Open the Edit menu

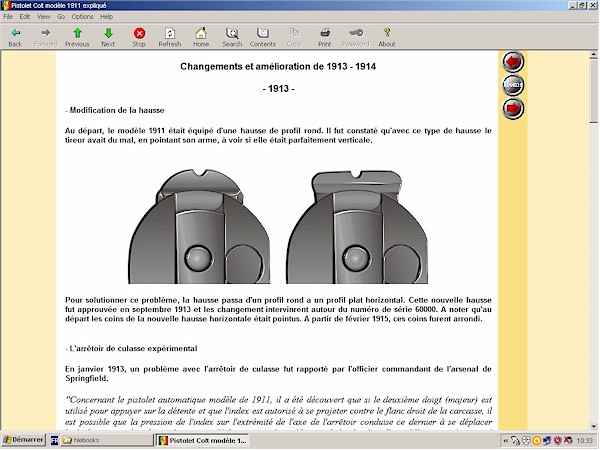point(24,16)
